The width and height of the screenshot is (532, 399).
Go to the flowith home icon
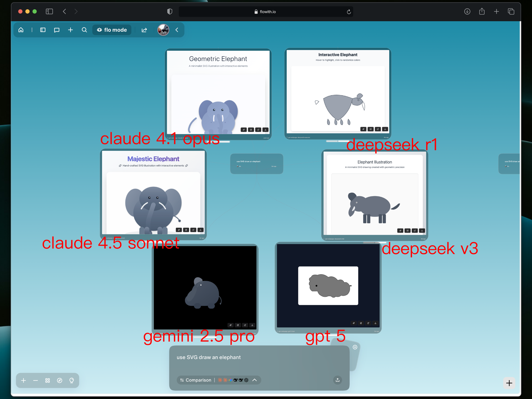point(21,30)
